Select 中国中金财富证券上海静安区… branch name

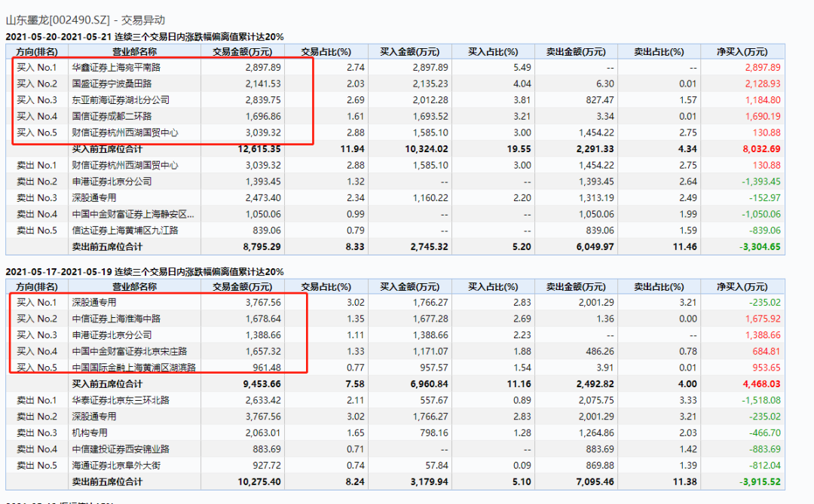tap(133, 215)
